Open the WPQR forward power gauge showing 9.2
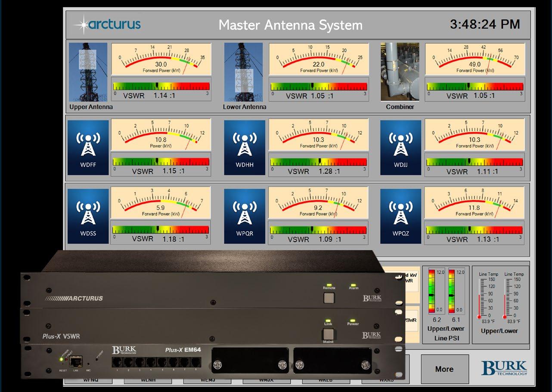552x392 pixels. 318,203
